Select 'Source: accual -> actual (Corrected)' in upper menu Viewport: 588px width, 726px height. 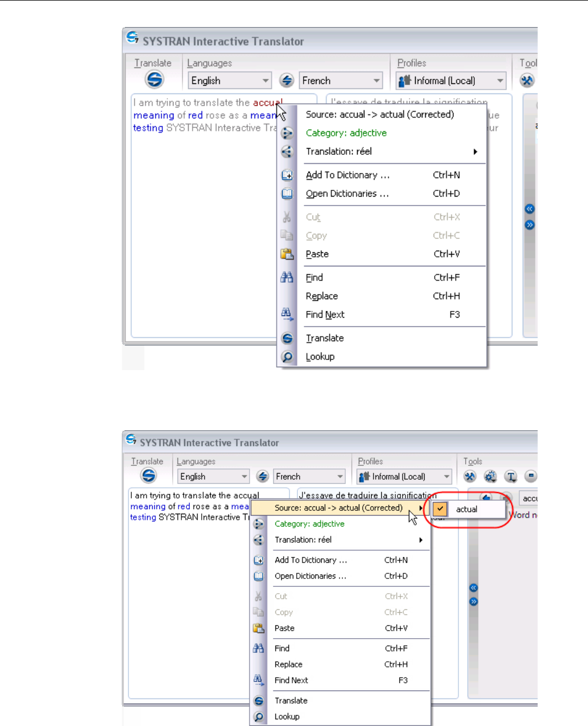click(x=380, y=114)
